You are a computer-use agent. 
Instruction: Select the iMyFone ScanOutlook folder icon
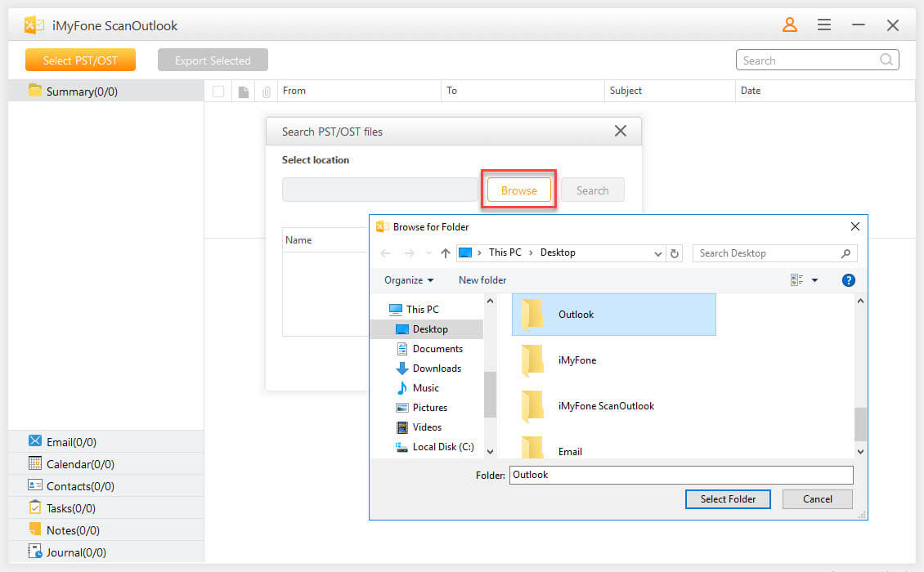click(533, 405)
